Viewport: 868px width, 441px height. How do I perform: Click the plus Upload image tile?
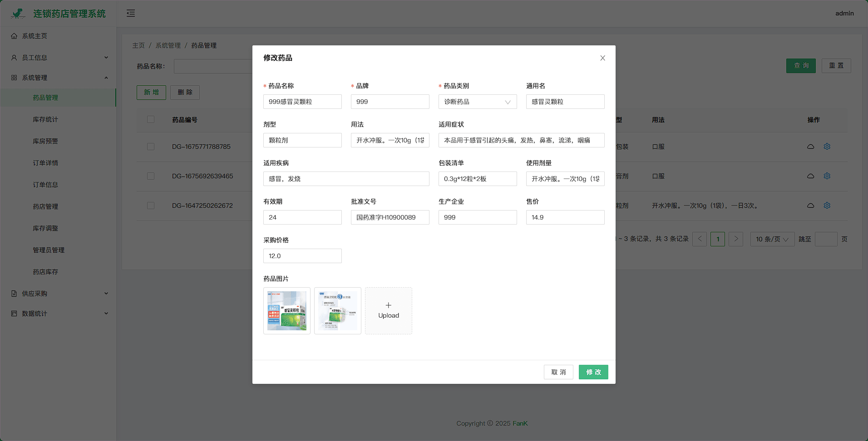click(388, 311)
